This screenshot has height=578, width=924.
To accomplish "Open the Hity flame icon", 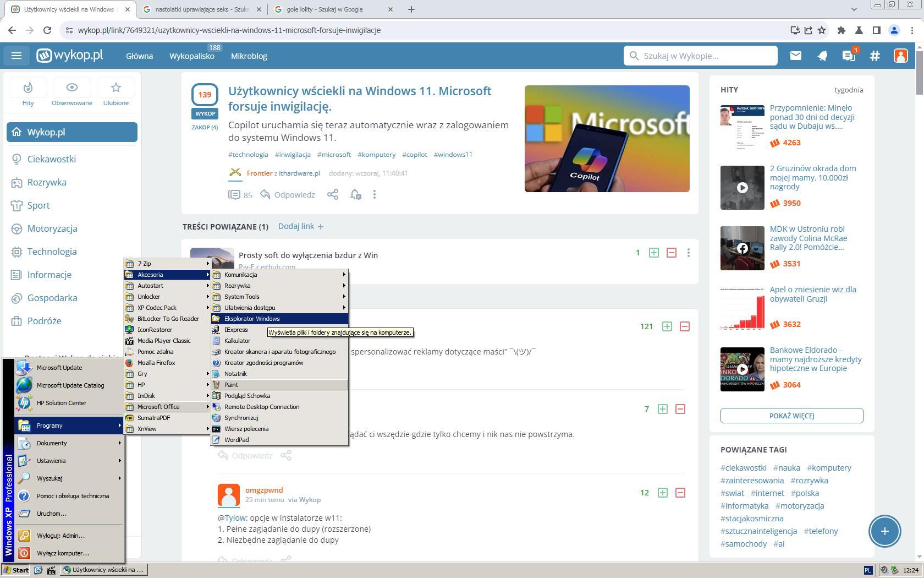I will pyautogui.click(x=28, y=88).
